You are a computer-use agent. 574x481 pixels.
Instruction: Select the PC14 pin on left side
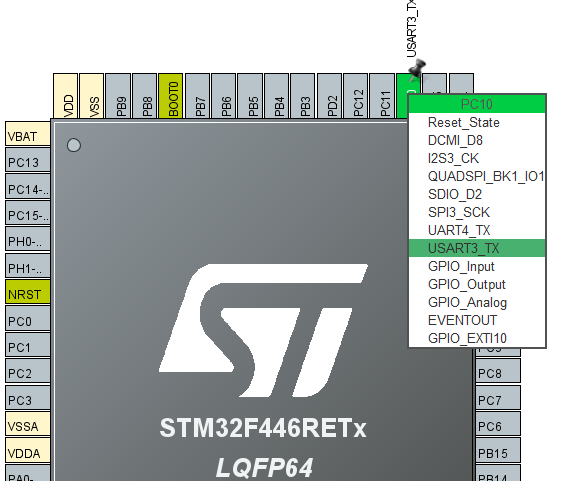click(28, 186)
